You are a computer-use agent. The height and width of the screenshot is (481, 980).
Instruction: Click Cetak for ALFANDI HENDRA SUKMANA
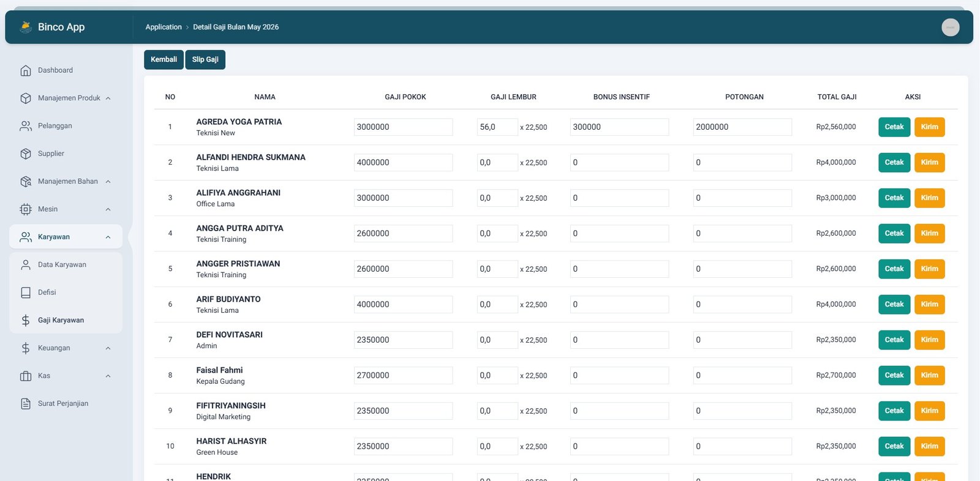pos(894,162)
